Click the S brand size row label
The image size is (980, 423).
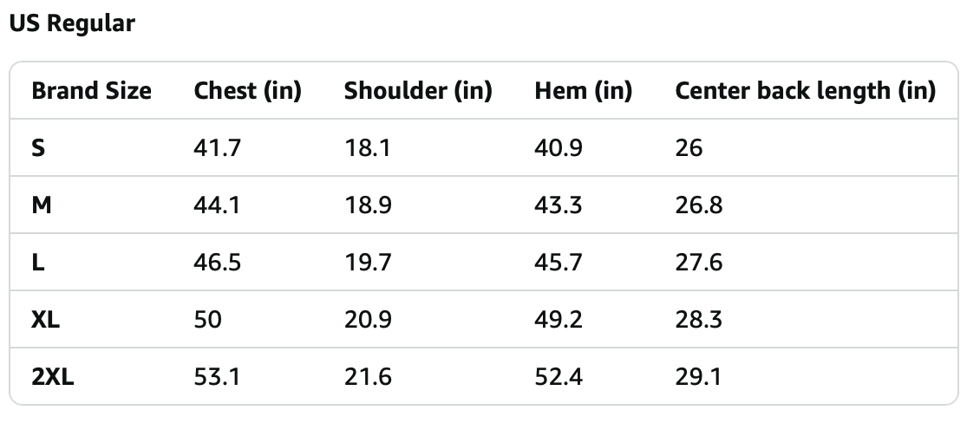click(x=38, y=148)
